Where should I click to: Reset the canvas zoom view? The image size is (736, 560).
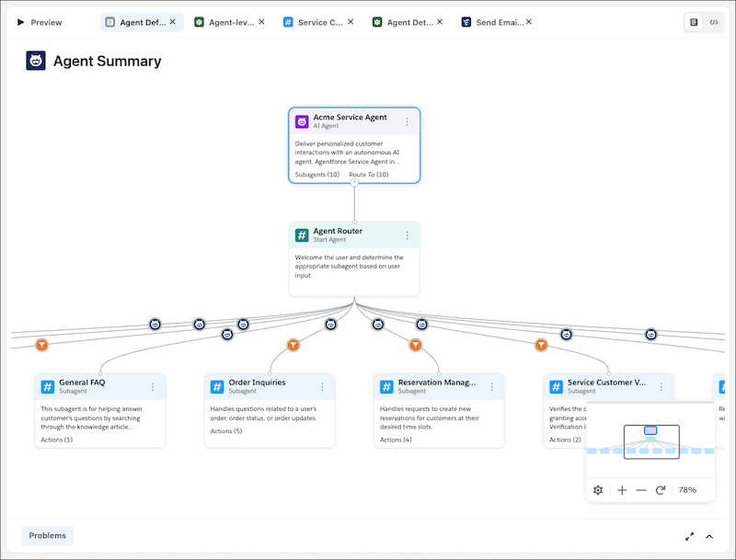pos(661,490)
